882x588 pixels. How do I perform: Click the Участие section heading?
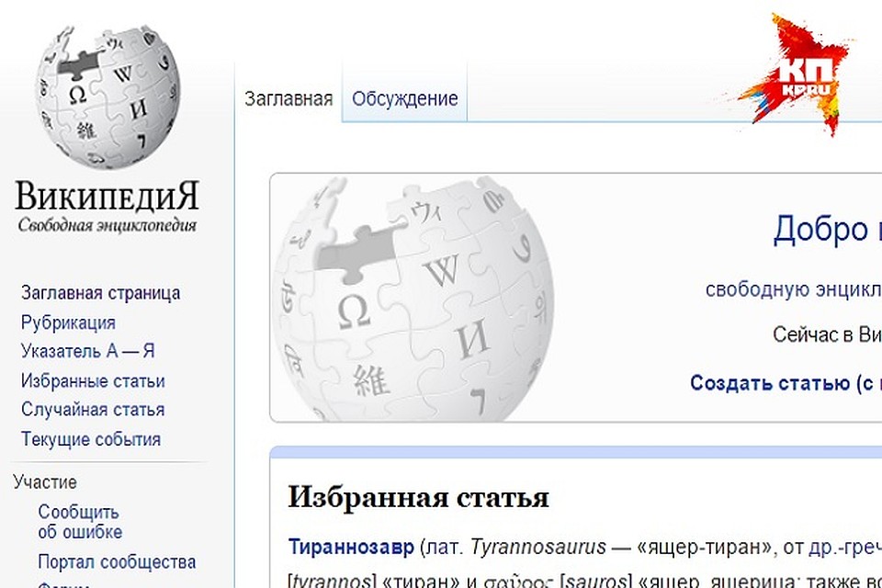[x=45, y=482]
